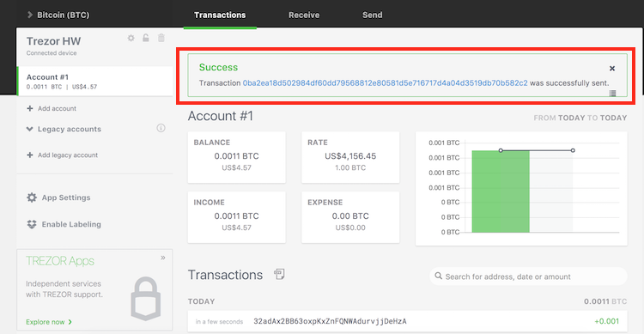Image resolution: width=644 pixels, height=334 pixels.
Task: Click the TREZOR Apps padlock graphic
Action: tap(146, 299)
